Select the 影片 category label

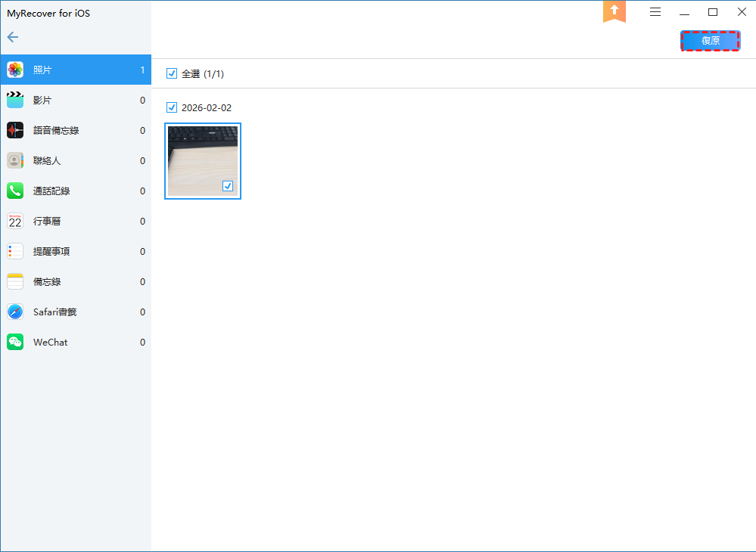(42, 101)
